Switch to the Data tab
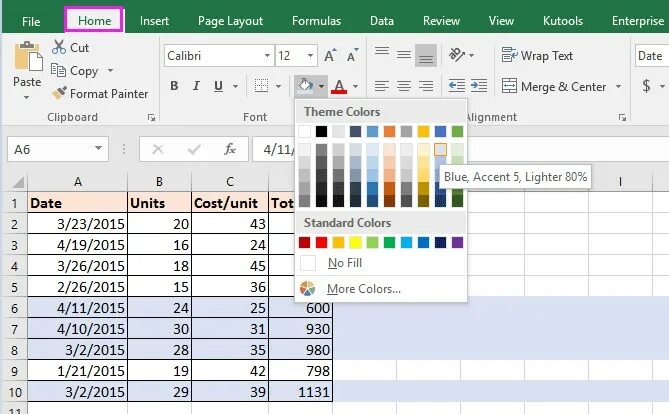The image size is (669, 414). [382, 21]
